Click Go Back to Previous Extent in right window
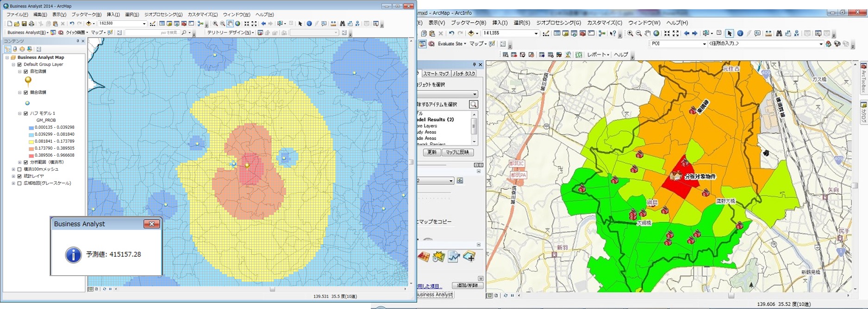 [687, 33]
